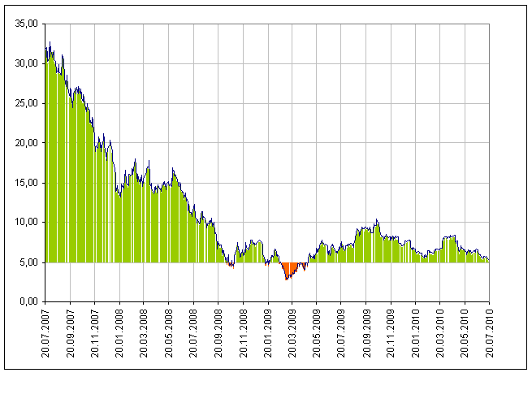Screen dimensions: 532x416
Task: Select the 20.01.2008 date label
Action: click(119, 333)
